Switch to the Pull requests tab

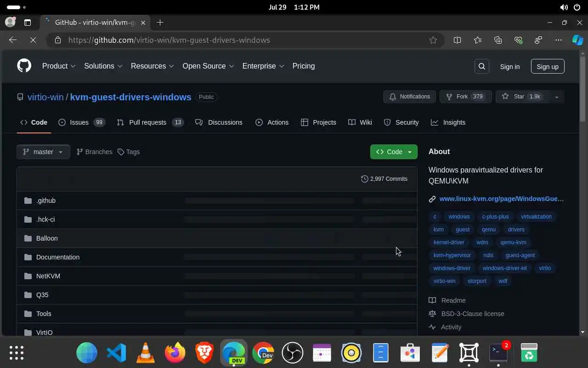tap(150, 122)
